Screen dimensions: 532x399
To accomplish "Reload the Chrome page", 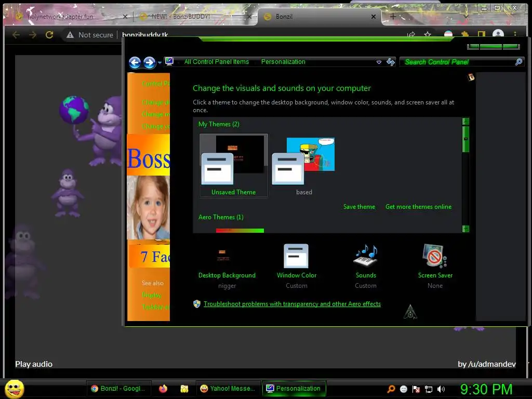I will point(49,35).
